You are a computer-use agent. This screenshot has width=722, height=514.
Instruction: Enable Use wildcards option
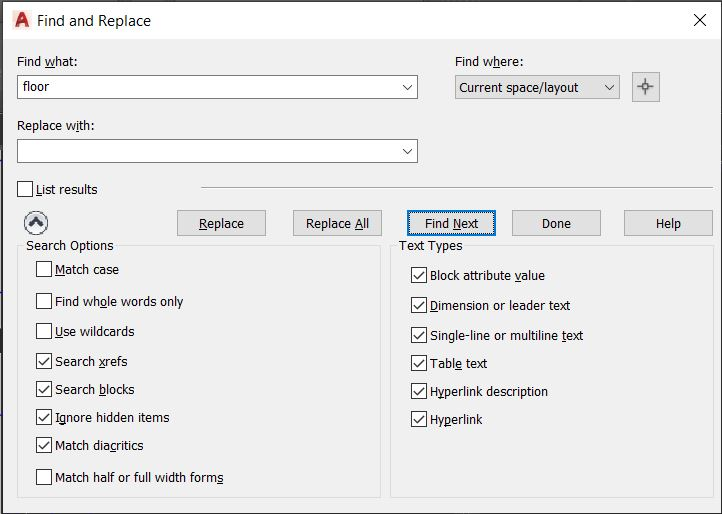[44, 331]
